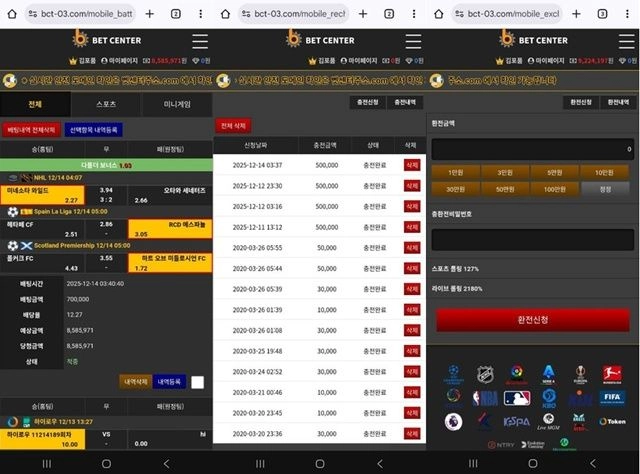Toggle the RCD 에스파뇰 3.05 odds cell
This screenshot has height=474, width=640.
tap(170, 229)
